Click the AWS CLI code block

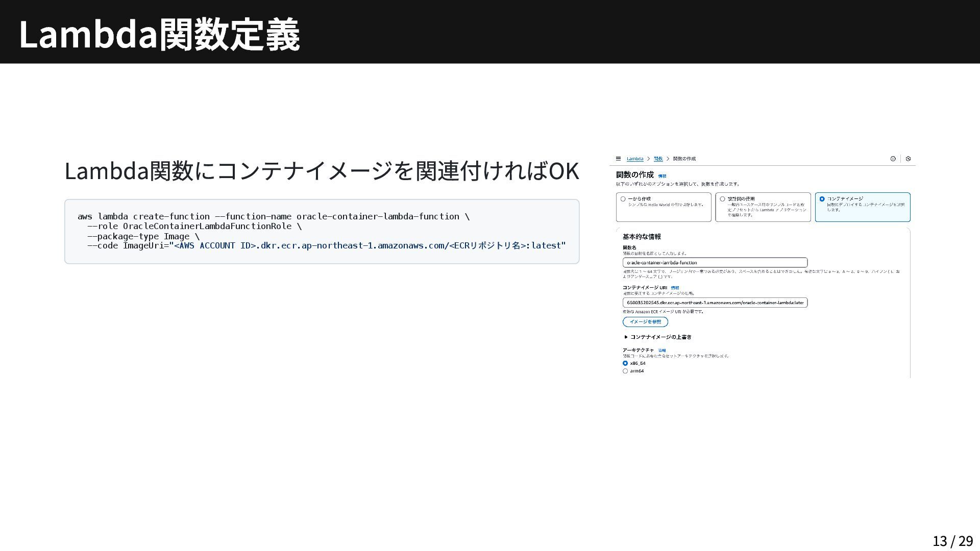click(322, 231)
